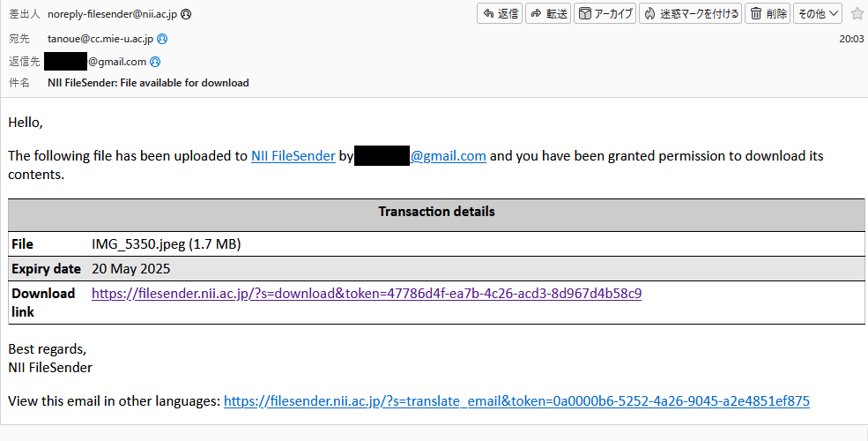This screenshot has width=868, height=441.
Task: Open the translate_email link
Action: (x=516, y=401)
